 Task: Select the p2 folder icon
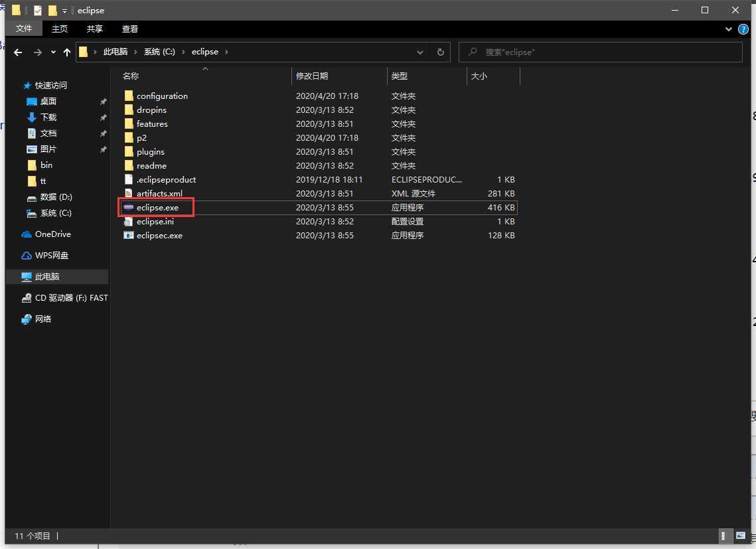[x=128, y=138]
